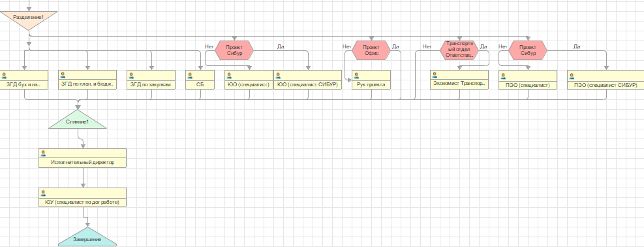Select the ЗГД по закупкам label
The image size is (644, 247).
coord(151,85)
